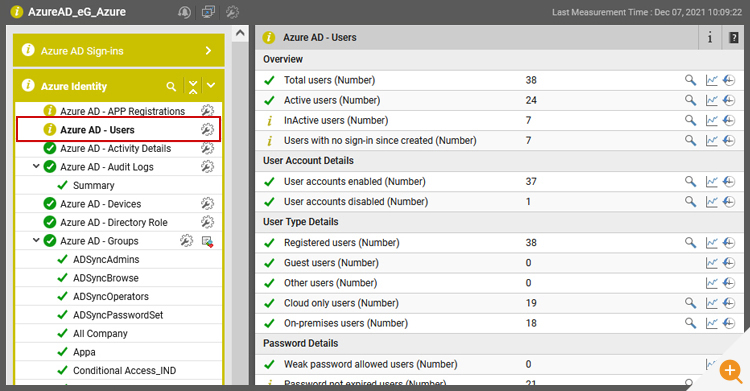Viewport: 750px width, 391px height.
Task: Configure Azure AD - Users test gear
Action: (x=207, y=130)
